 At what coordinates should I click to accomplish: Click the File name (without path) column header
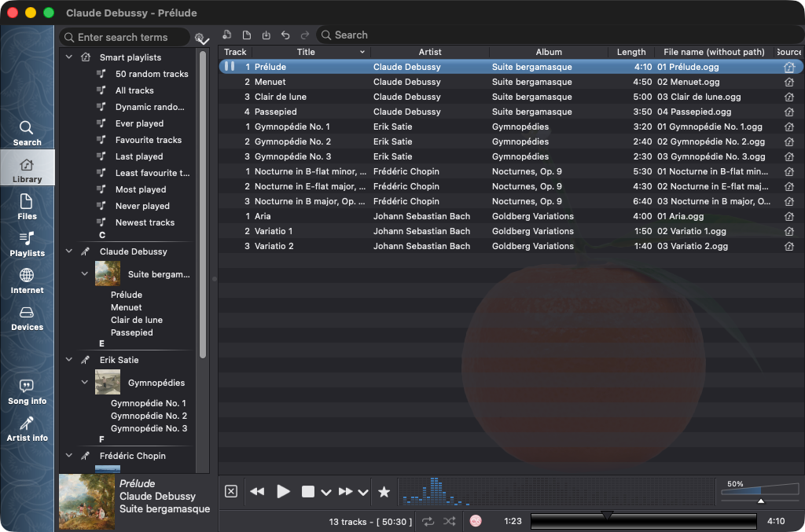[x=714, y=52]
